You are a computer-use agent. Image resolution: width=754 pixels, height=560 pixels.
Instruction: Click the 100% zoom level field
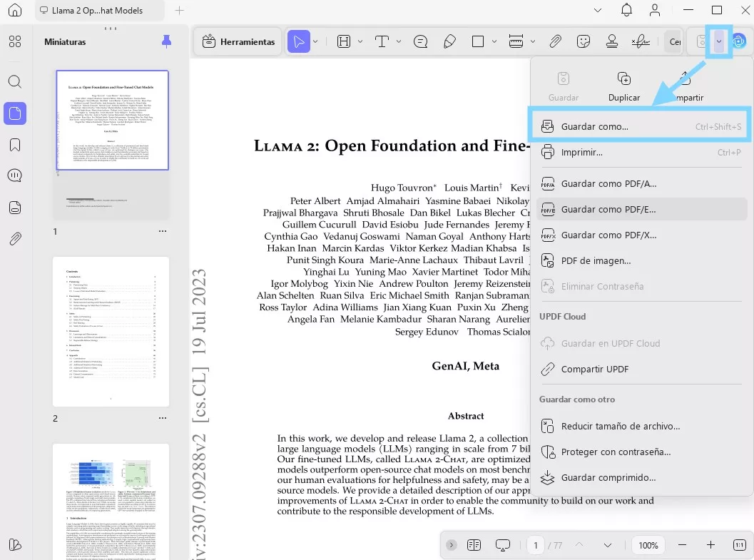[x=648, y=545]
